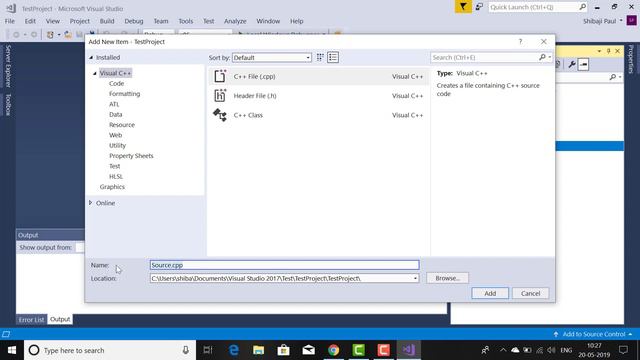Screen dimensions: 640x360
Task: Select the Header File (.h) template
Action: [318, 96]
